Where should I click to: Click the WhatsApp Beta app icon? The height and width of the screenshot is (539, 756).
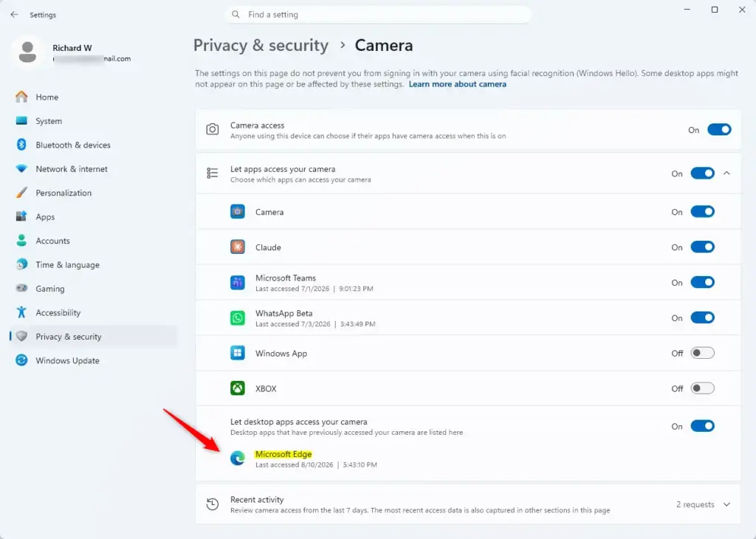(x=237, y=317)
